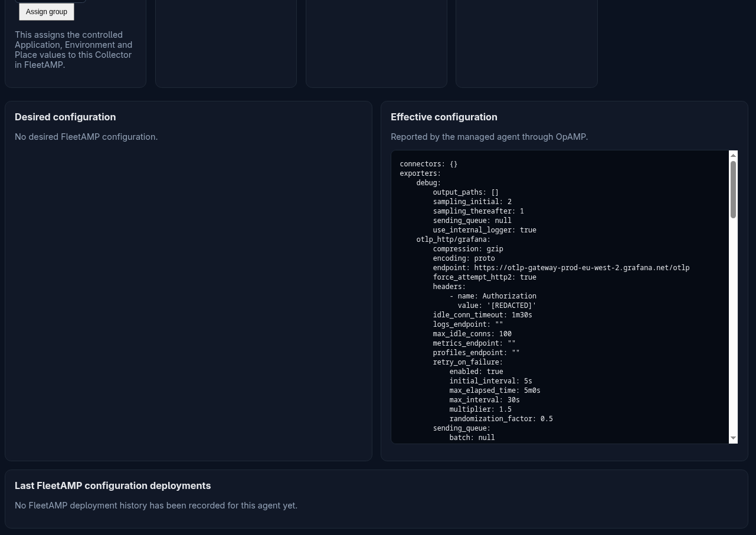Select 'Last FleetAMP configuration deployments' heading
The width and height of the screenshot is (756, 535).
113,485
